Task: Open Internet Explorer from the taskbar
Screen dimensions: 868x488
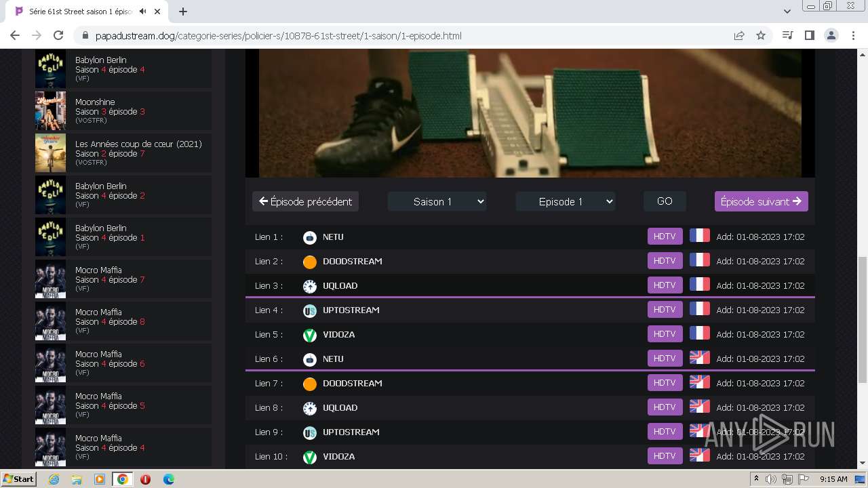Action: [54, 479]
